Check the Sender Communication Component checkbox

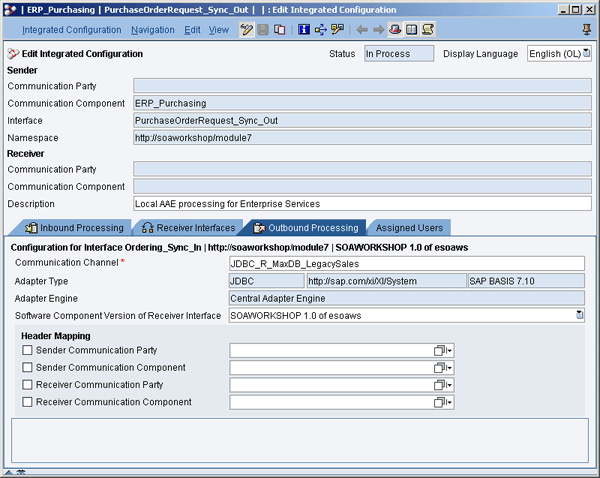[27, 368]
